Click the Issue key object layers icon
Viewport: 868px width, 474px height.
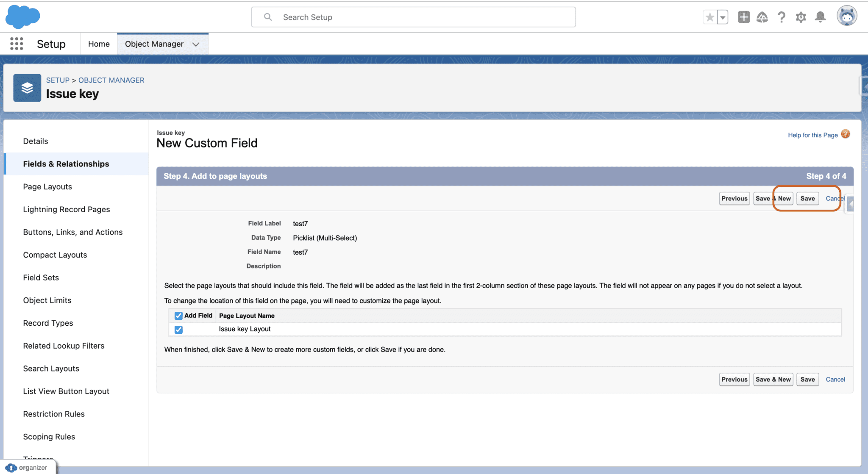click(27, 88)
